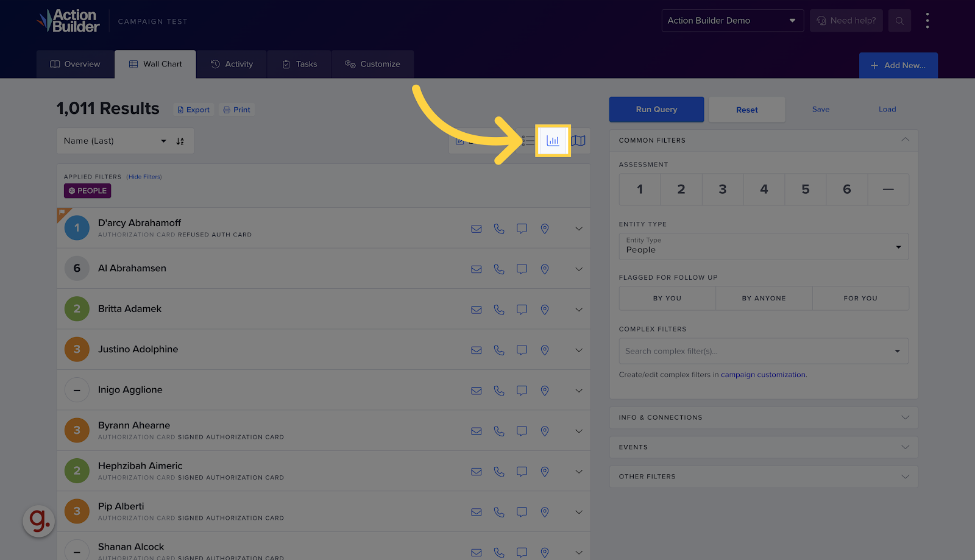Click the Run Query button
Screen dimensions: 975x560
pyautogui.click(x=656, y=110)
